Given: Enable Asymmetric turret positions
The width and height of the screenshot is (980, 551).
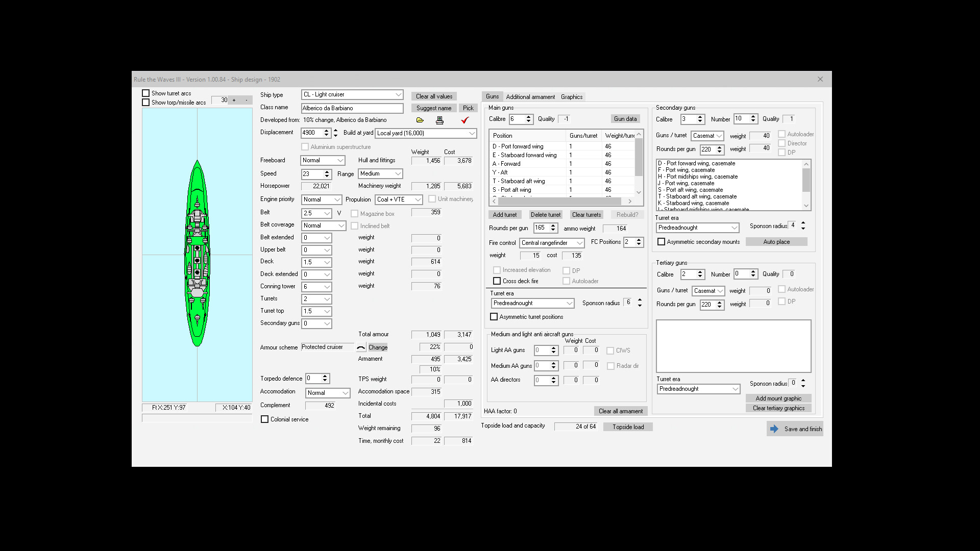Looking at the screenshot, I should coord(494,316).
